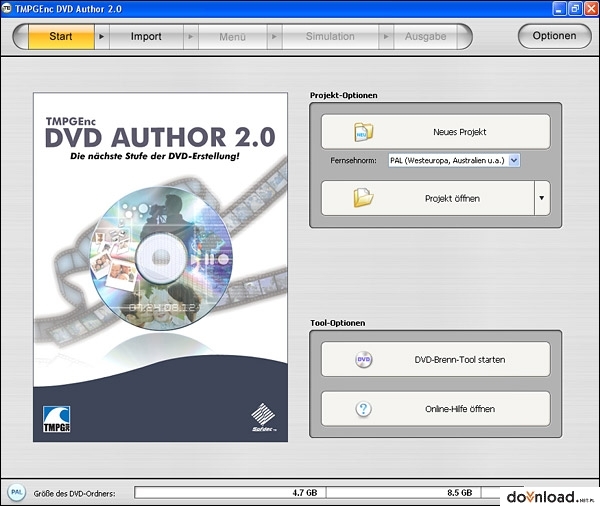Image resolution: width=600 pixels, height=506 pixels.
Task: Switch to the Import step
Action: coord(146,37)
